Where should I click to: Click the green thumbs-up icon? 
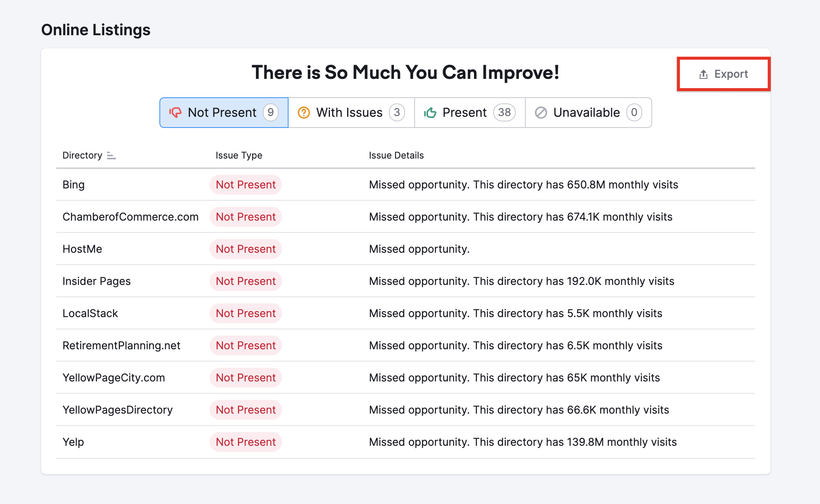430,113
